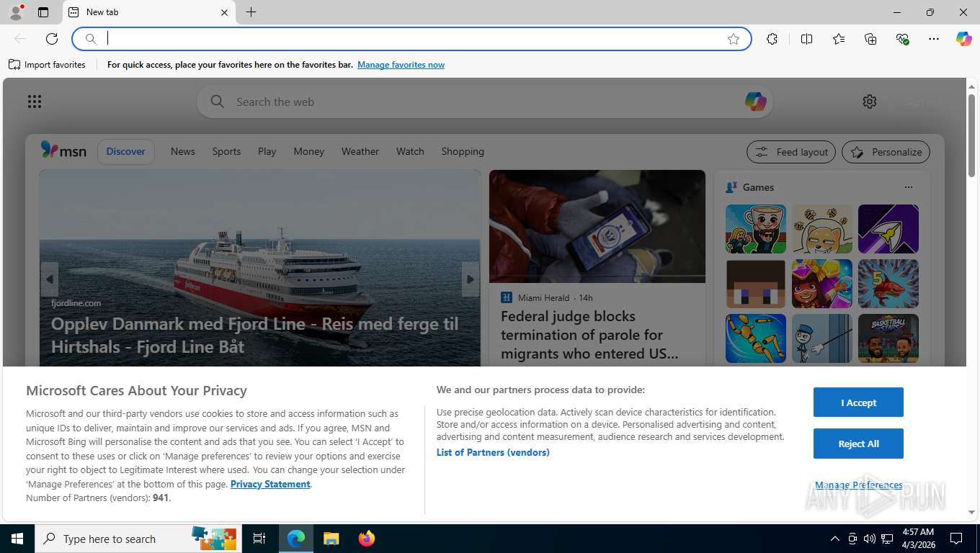The image size is (980, 553).
Task: Toggle Split screen icon
Action: tap(807, 39)
